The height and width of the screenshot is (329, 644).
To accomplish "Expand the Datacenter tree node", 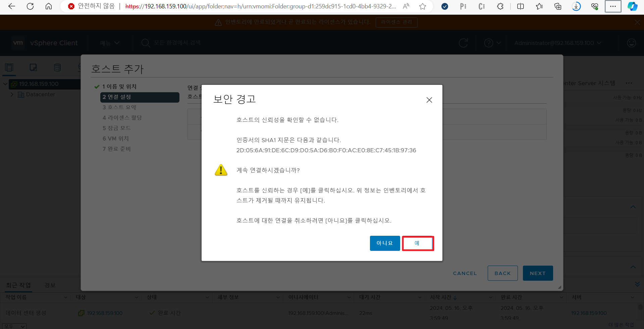I will (12, 94).
